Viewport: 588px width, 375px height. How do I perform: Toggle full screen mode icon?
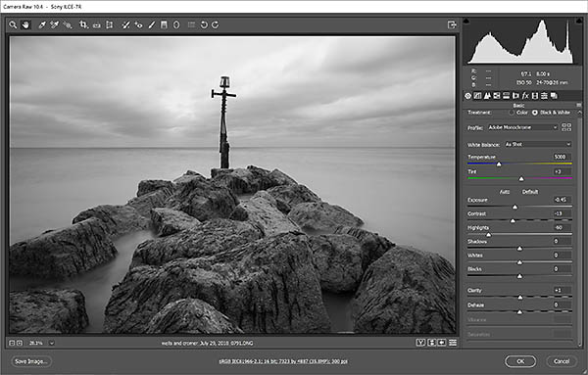(452, 24)
